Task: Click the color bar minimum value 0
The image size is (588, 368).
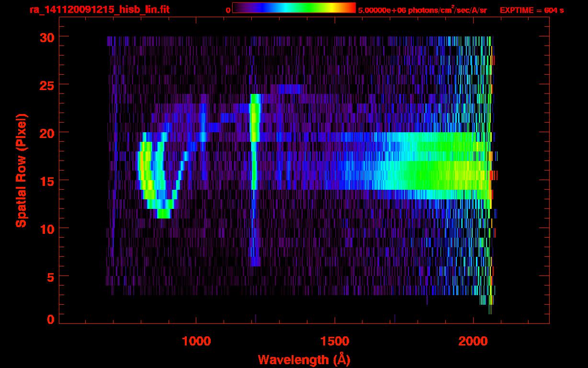Action: pos(228,10)
